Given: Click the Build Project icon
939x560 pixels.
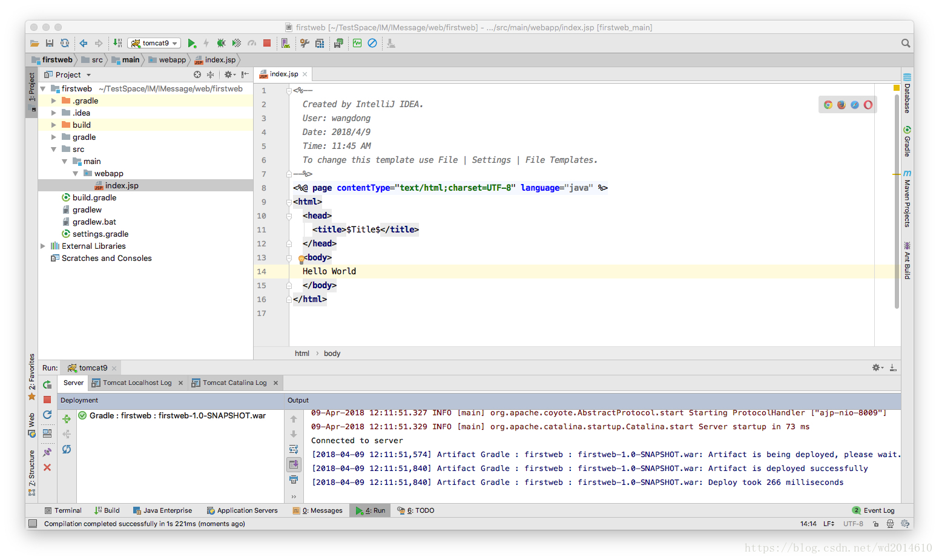Looking at the screenshot, I should click(x=117, y=43).
